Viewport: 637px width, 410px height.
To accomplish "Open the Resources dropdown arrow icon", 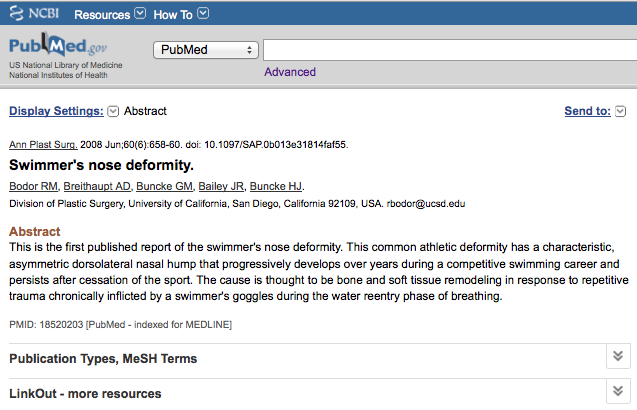I will pyautogui.click(x=140, y=13).
